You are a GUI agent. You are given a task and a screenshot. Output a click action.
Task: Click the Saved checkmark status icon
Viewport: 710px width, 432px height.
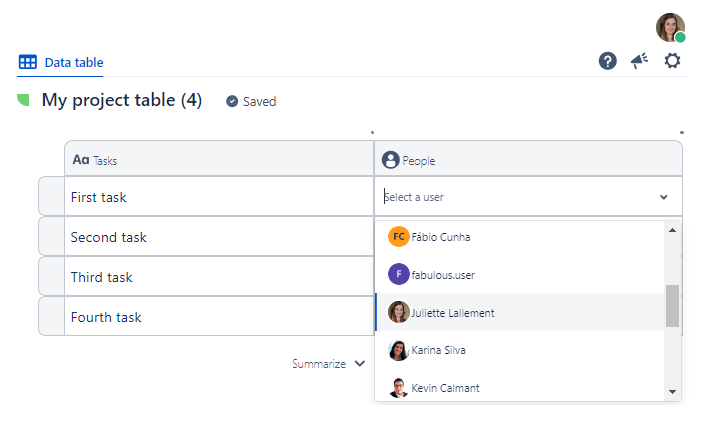coord(232,101)
